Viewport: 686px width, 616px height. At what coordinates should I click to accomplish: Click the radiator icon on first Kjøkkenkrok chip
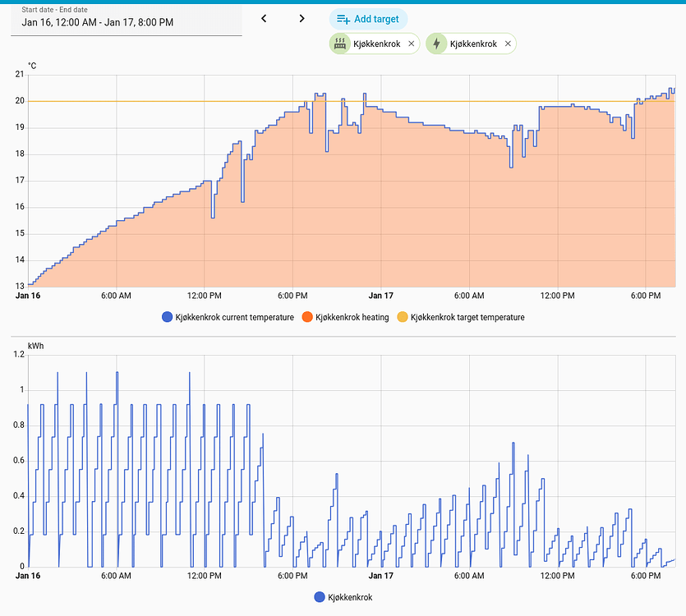click(x=340, y=44)
